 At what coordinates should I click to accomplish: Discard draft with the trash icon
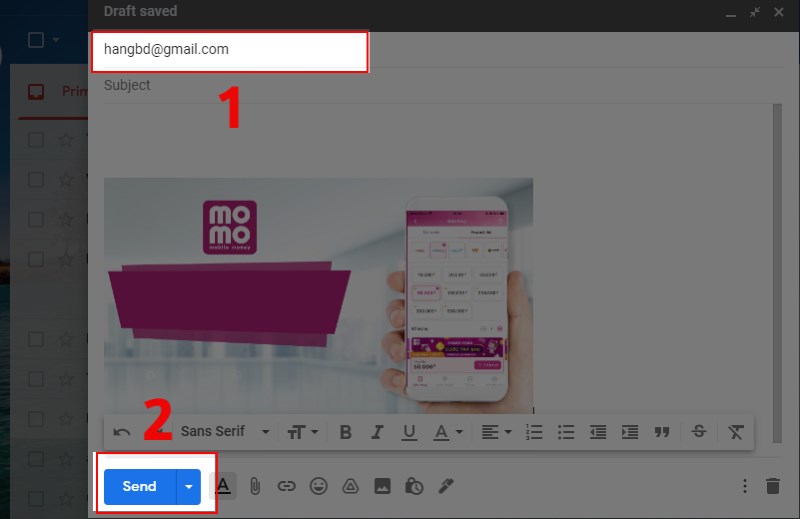tap(773, 486)
